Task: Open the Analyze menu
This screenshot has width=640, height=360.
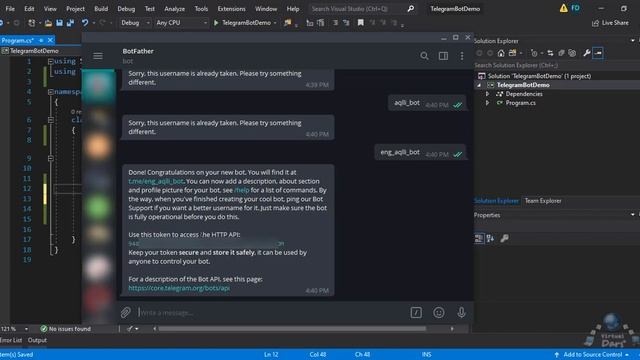Action: click(x=175, y=9)
